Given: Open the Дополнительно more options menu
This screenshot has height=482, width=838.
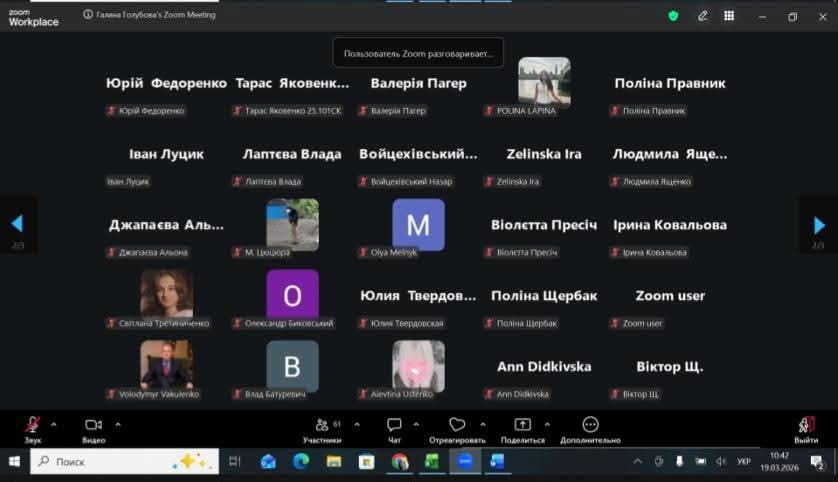Looking at the screenshot, I should click(590, 425).
